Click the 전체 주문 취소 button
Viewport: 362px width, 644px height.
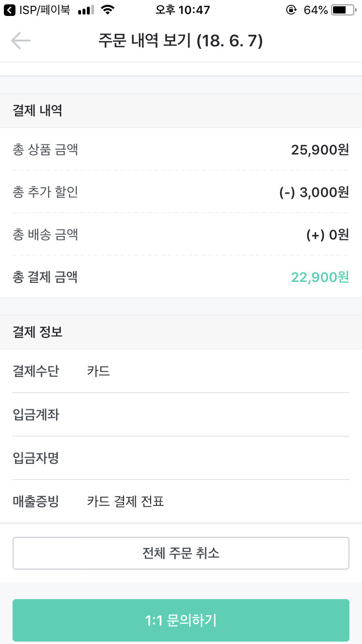pos(181,553)
